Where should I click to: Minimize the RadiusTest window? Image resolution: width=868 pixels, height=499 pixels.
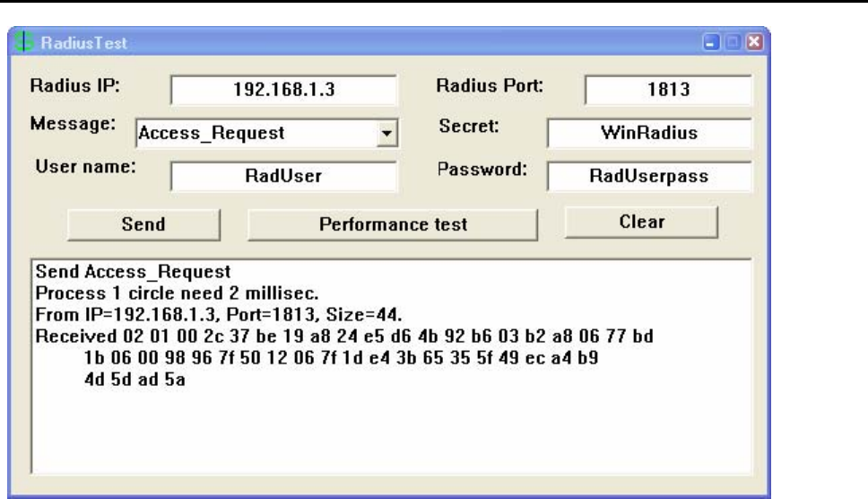tap(711, 42)
